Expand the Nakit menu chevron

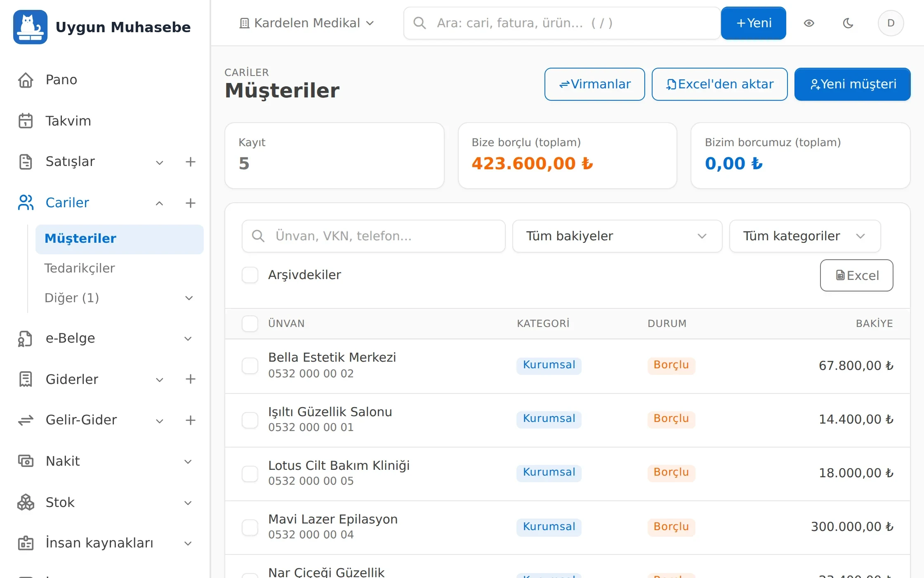click(188, 461)
